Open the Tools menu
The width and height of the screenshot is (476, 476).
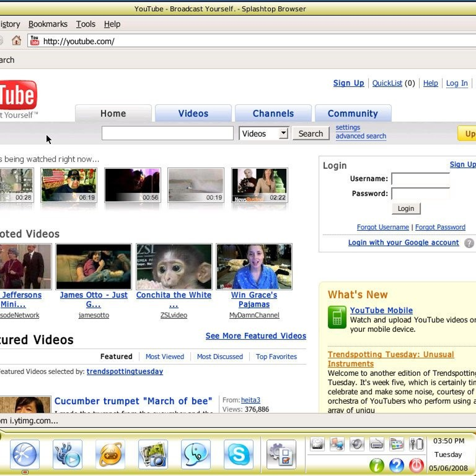pyautogui.click(x=86, y=24)
